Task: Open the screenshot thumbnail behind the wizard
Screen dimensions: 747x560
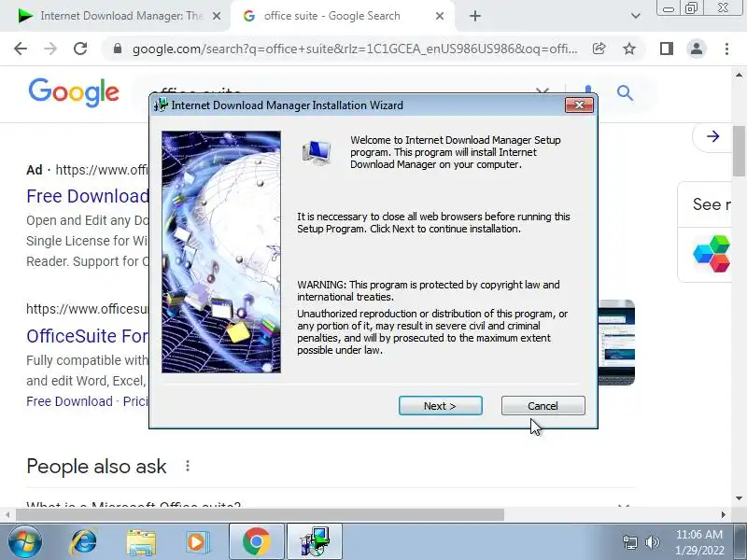Action: (616, 342)
